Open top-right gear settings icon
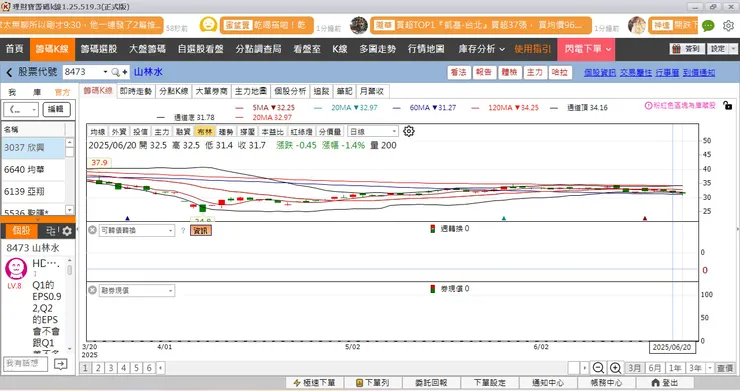The height and width of the screenshot is (391, 740). point(728,26)
